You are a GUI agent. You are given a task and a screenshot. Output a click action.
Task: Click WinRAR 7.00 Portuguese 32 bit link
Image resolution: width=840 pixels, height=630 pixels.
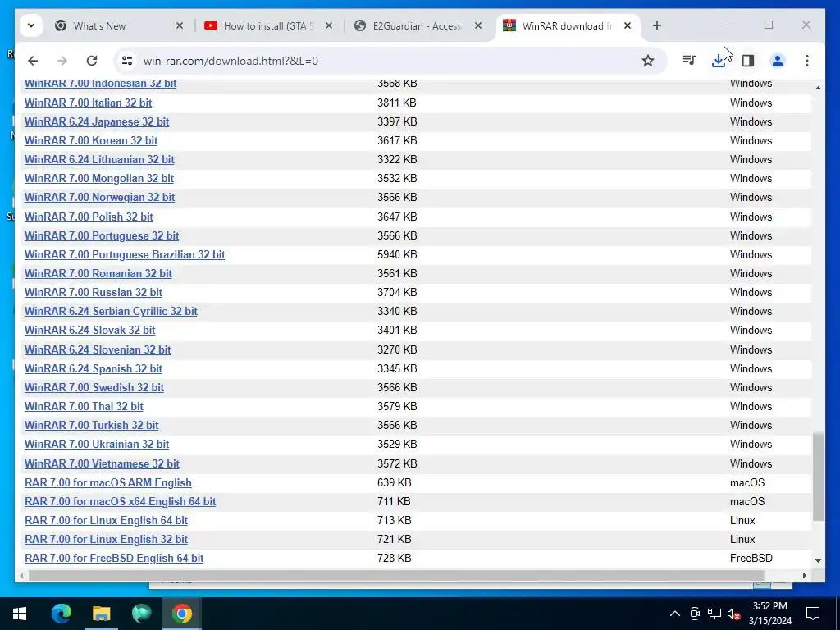point(101,235)
